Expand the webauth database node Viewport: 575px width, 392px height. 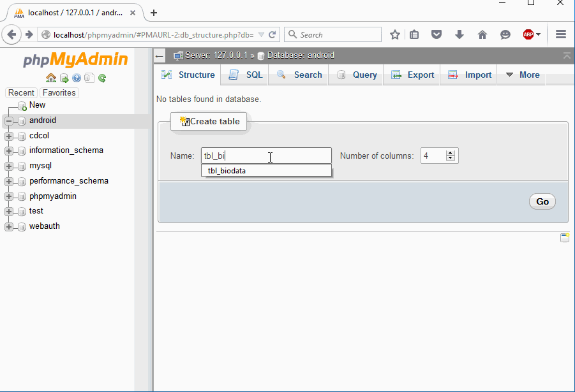click(x=9, y=227)
